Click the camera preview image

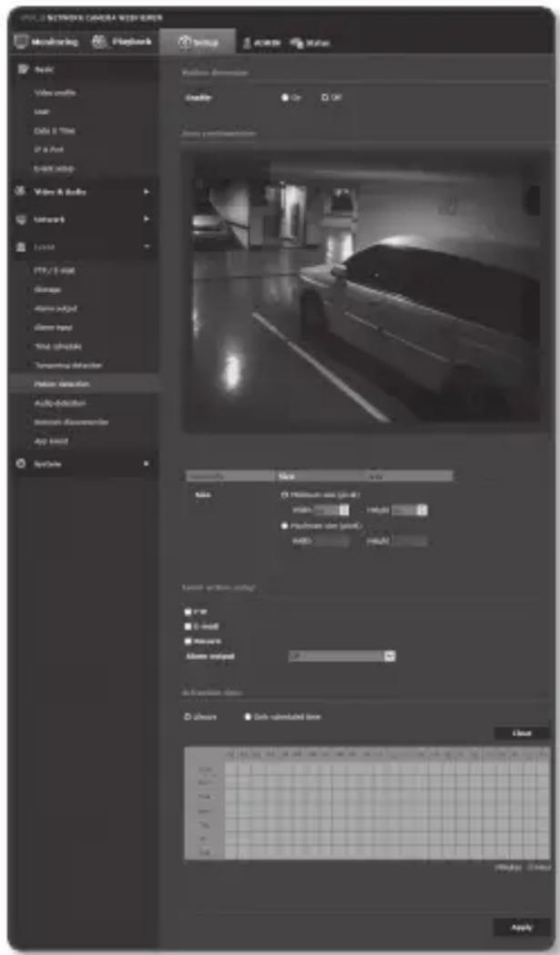coord(366,290)
